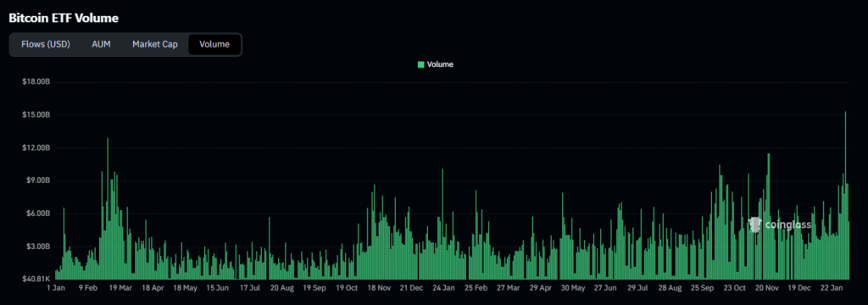Image resolution: width=868 pixels, height=305 pixels.
Task: Click the 24 Jan date label
Action: point(444,288)
